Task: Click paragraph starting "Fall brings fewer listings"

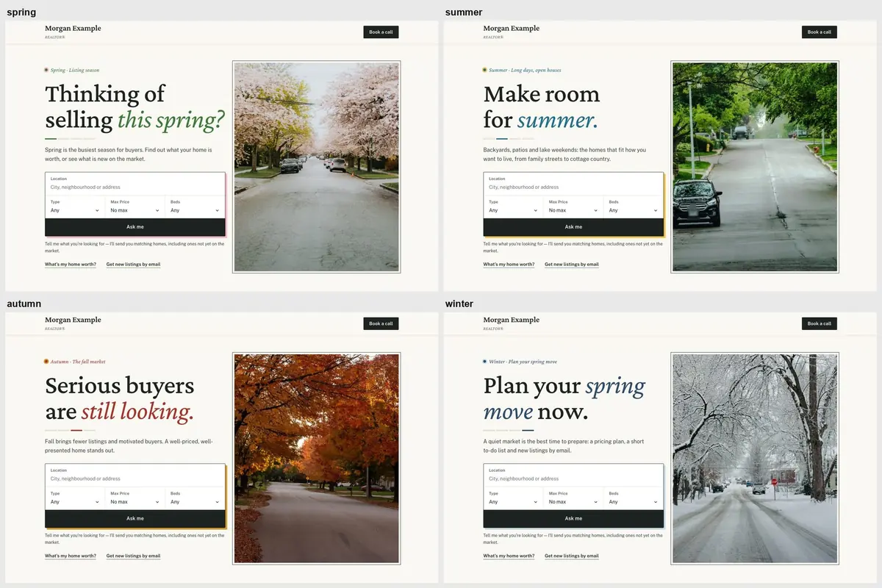Action: (x=129, y=446)
